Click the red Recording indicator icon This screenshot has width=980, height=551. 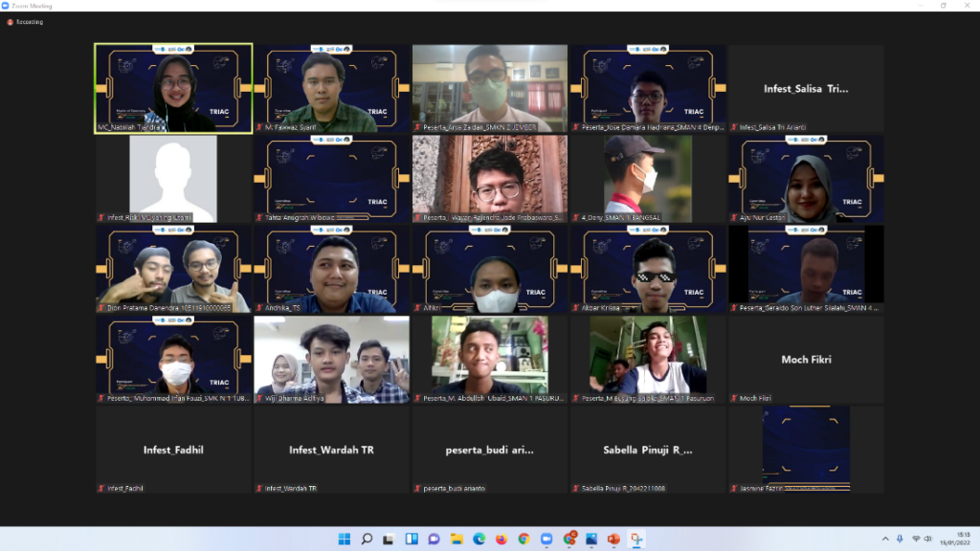coord(11,22)
